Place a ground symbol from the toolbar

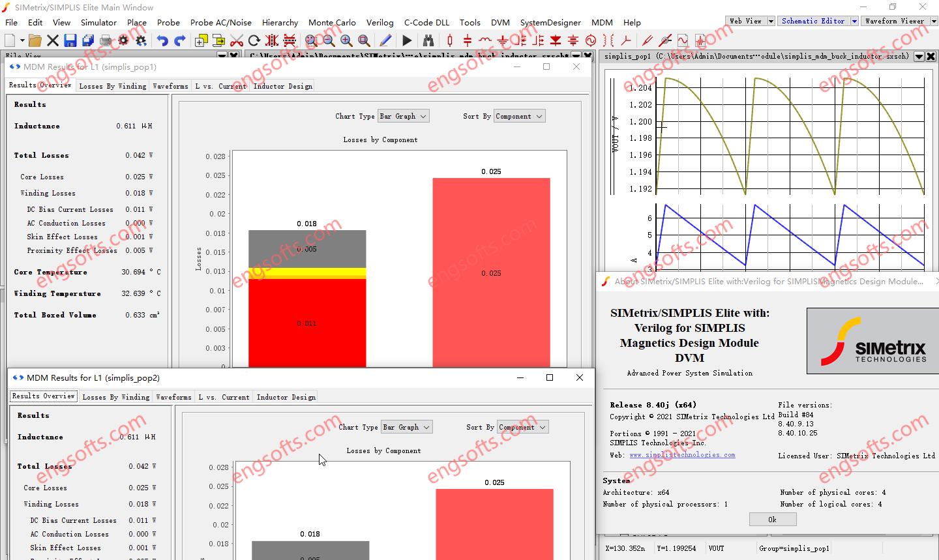(502, 40)
